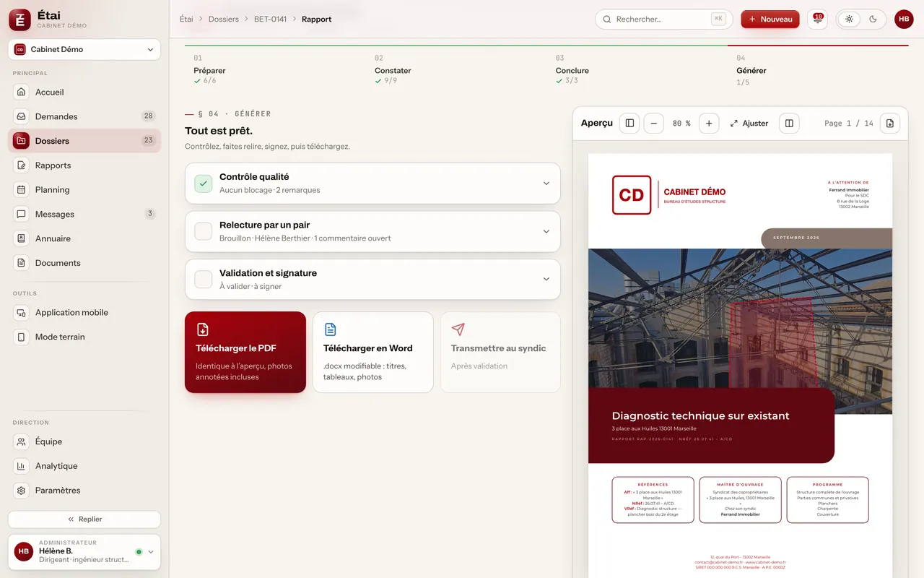
Task: Toggle split column view in preview
Action: (x=789, y=124)
